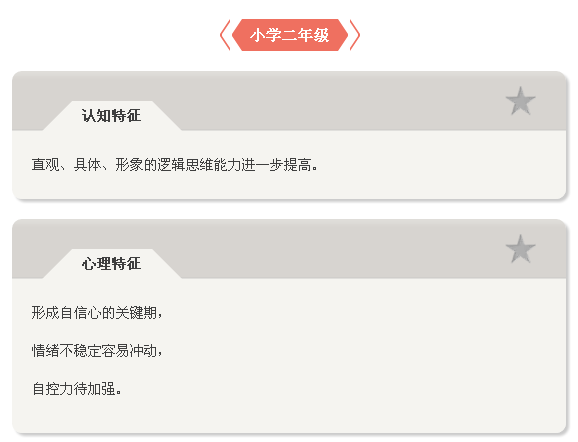
Task: Click the line 形成自信心的关键期
Action: [97, 313]
